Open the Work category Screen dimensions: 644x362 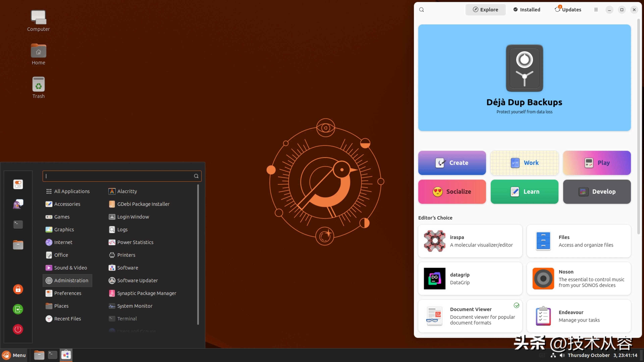(x=524, y=163)
